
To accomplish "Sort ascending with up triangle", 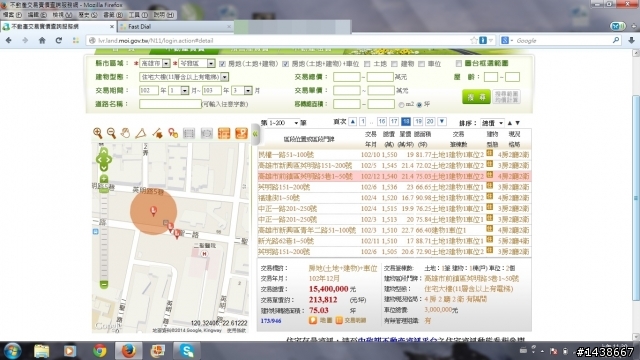I will 509,123.
